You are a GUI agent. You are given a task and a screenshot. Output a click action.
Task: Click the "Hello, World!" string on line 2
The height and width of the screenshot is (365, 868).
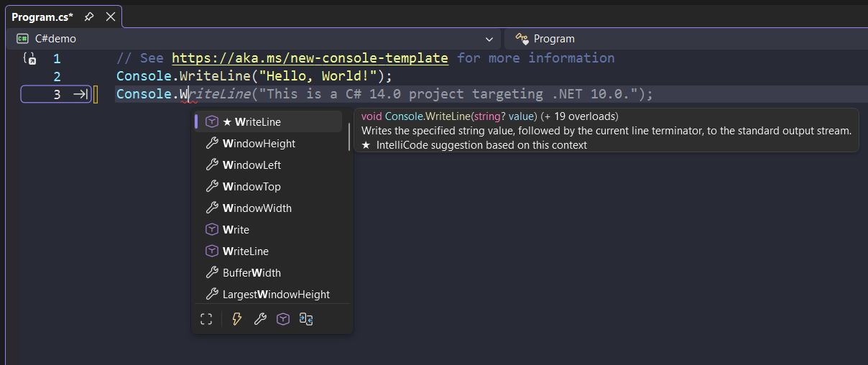click(x=318, y=76)
